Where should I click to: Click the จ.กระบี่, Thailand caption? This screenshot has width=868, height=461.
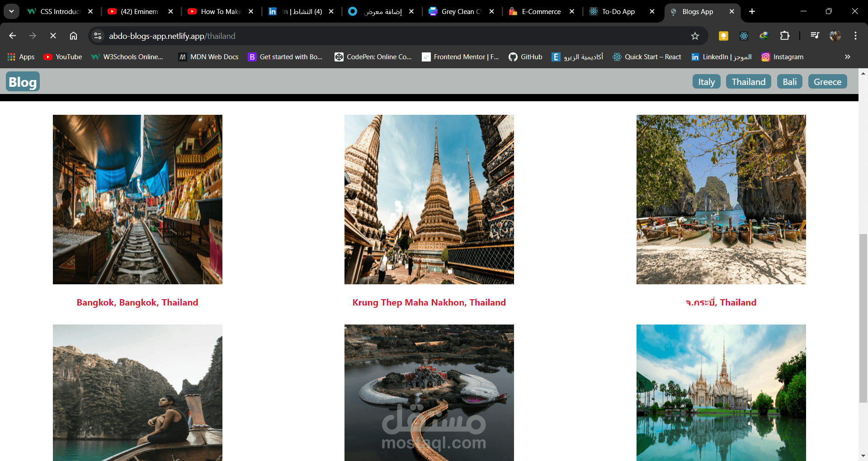[x=721, y=302]
